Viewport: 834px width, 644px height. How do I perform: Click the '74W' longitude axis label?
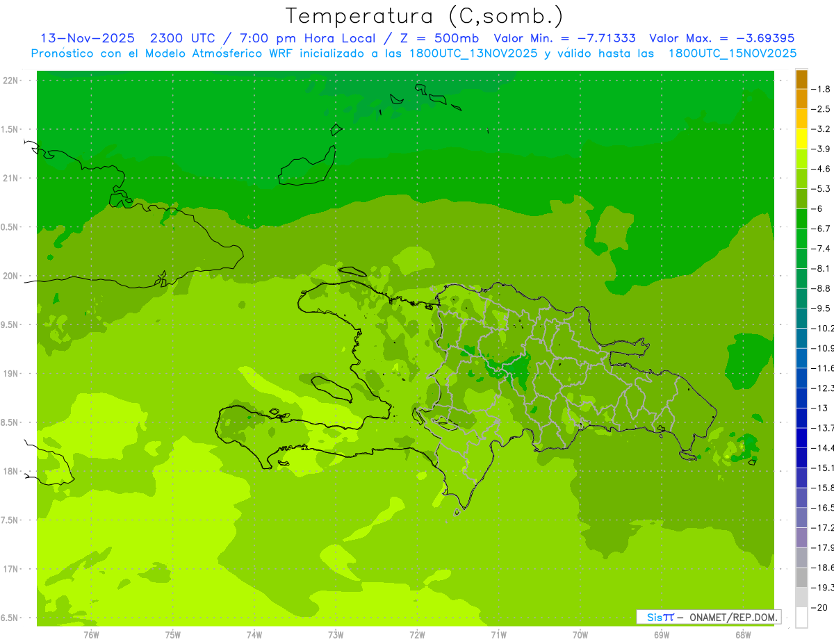pyautogui.click(x=254, y=634)
